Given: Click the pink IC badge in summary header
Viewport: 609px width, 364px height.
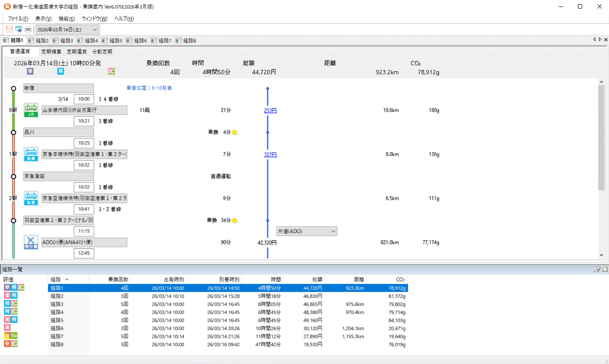Looking at the screenshot, I should (112, 71).
